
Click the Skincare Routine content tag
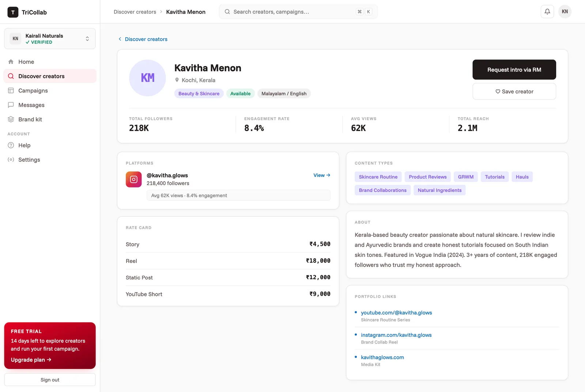click(378, 177)
